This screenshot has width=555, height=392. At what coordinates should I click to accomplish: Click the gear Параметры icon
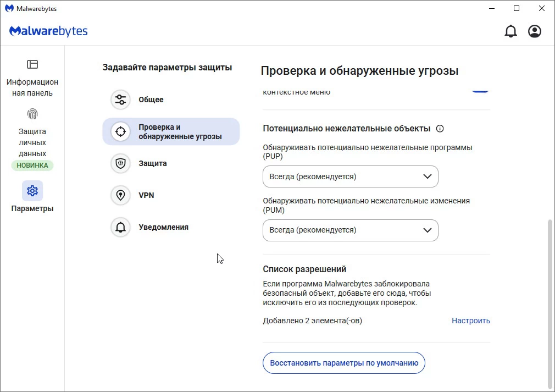(x=32, y=191)
